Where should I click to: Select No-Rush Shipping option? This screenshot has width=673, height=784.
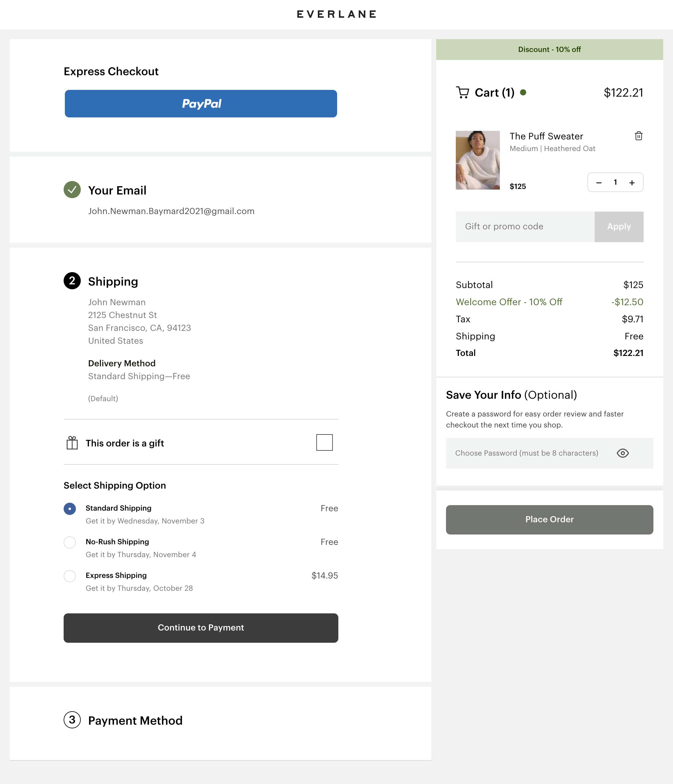[x=70, y=543]
